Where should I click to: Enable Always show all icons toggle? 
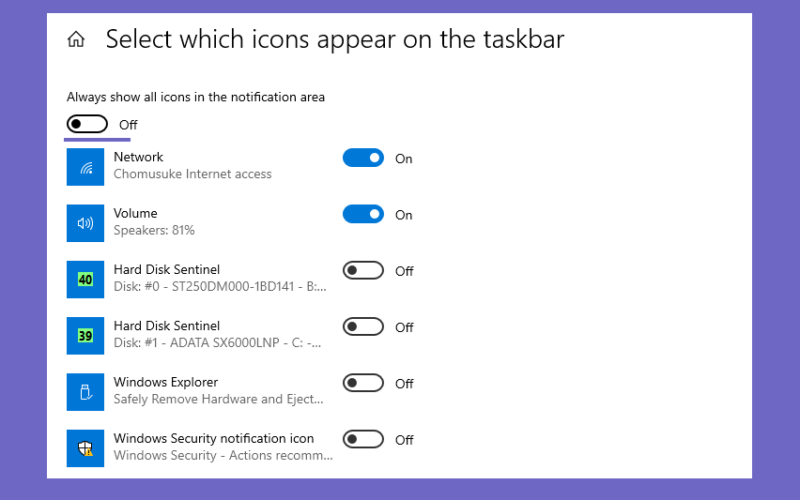pyautogui.click(x=87, y=124)
